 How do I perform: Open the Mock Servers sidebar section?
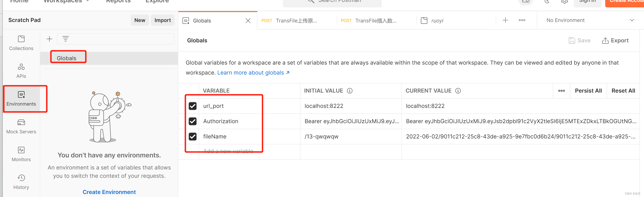[21, 127]
